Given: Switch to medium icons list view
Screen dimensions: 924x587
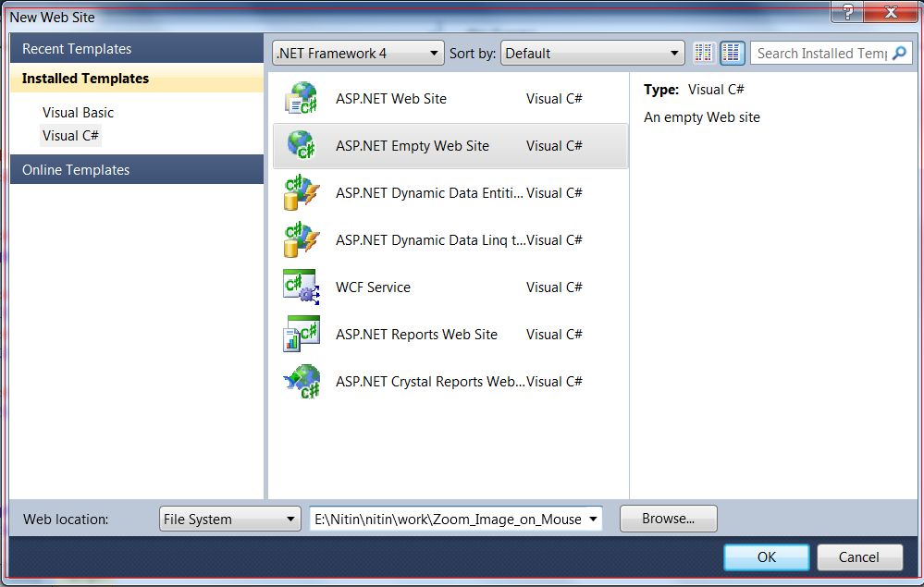Looking at the screenshot, I should [x=732, y=53].
